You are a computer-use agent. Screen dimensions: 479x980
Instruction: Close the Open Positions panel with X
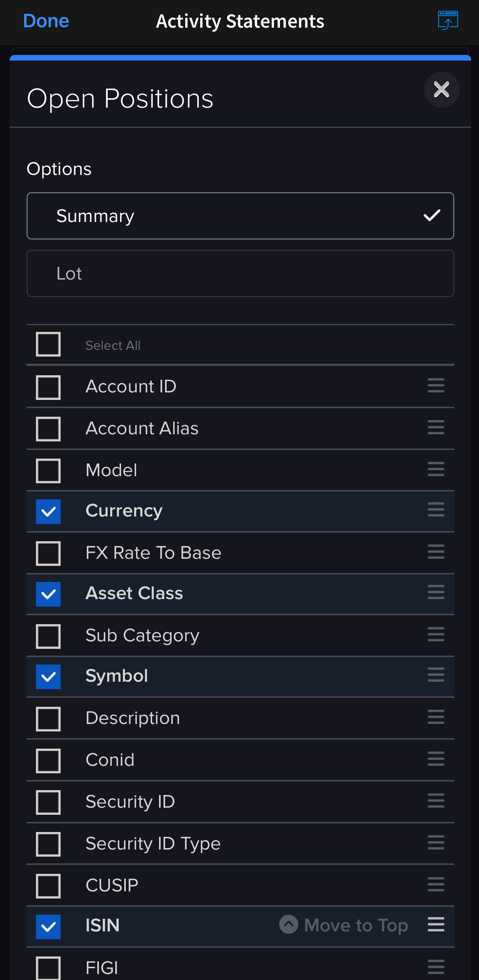click(x=442, y=90)
